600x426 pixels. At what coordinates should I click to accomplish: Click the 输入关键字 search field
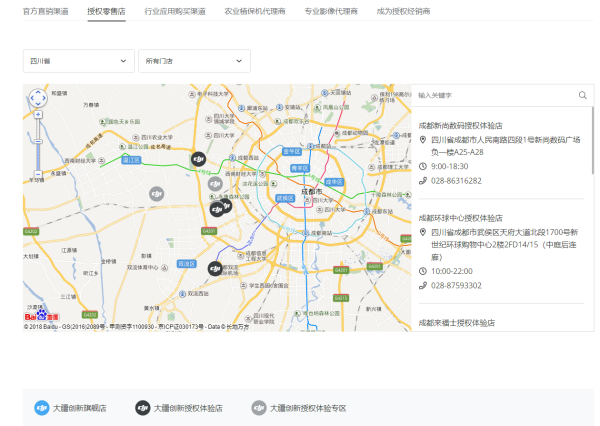(495, 95)
